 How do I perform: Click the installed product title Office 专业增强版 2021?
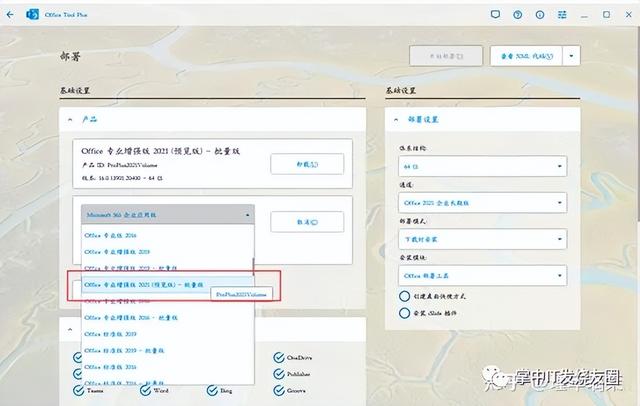point(160,151)
